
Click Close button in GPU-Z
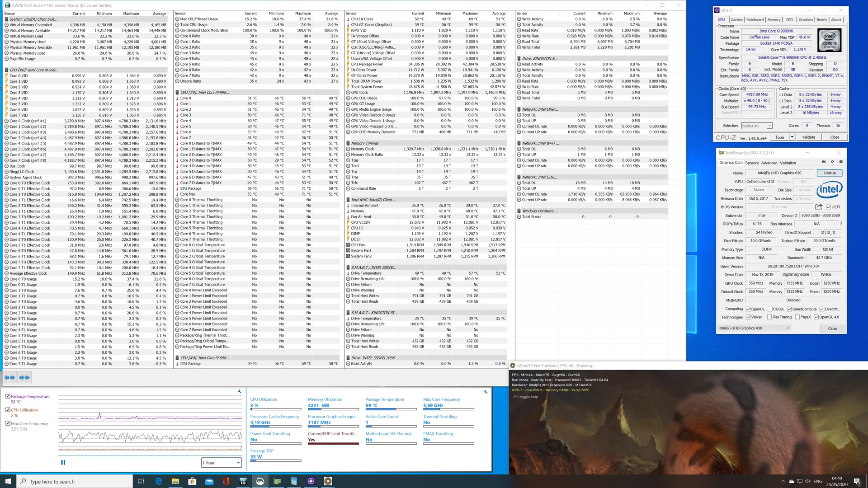pyautogui.click(x=832, y=328)
